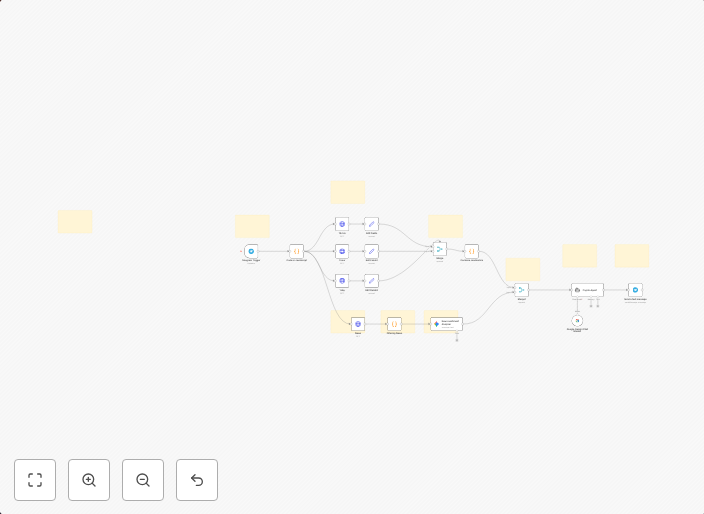Viewport: 704px width, 514px height.
Task: Add a model below the Sentiment Analysis node
Action: coord(457,340)
